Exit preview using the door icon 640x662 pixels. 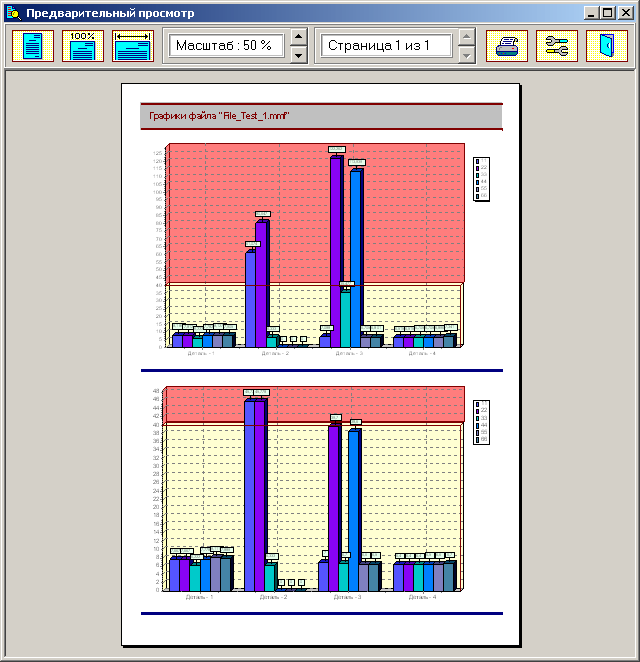[606, 46]
